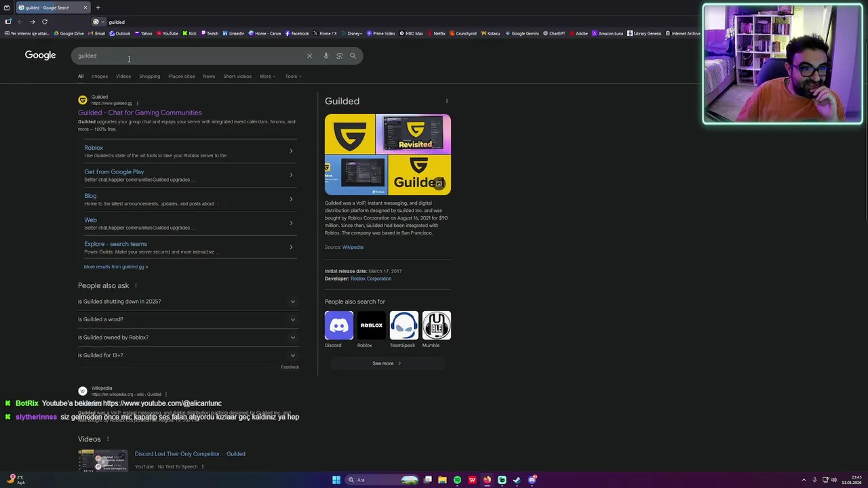The image size is (868, 488).
Task: Open the more options dots on the Guilded knowledge panel
Action: tap(446, 101)
